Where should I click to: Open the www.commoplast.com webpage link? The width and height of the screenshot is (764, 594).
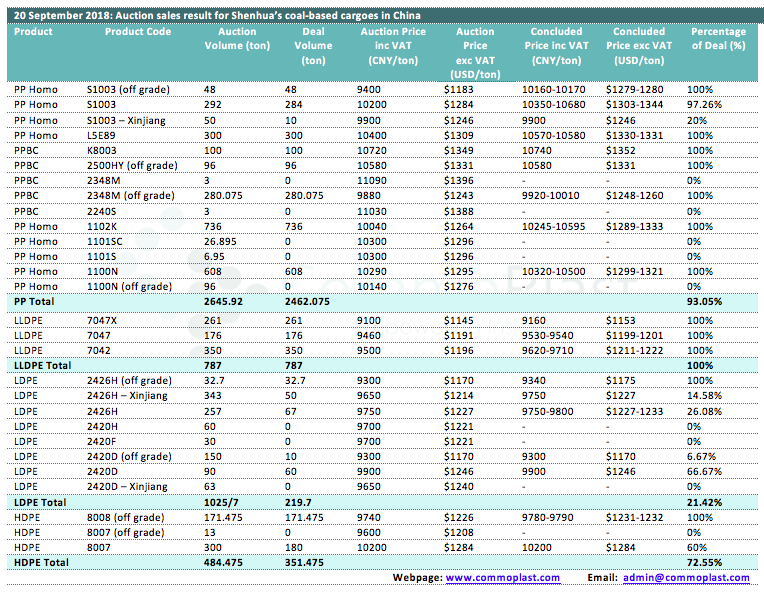tap(489, 578)
